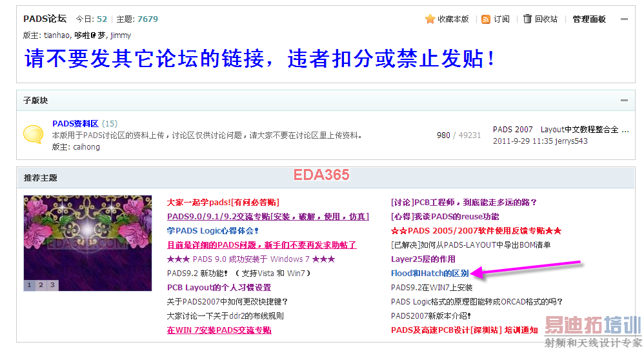Select slide 3 on the image carousel
The width and height of the screenshot is (644, 349).
pyautogui.click(x=52, y=285)
